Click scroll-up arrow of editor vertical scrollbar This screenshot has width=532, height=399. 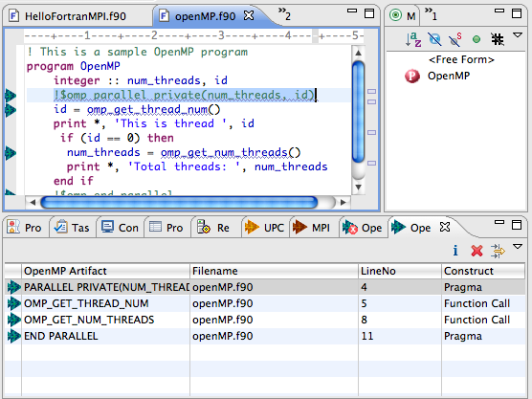358,53
